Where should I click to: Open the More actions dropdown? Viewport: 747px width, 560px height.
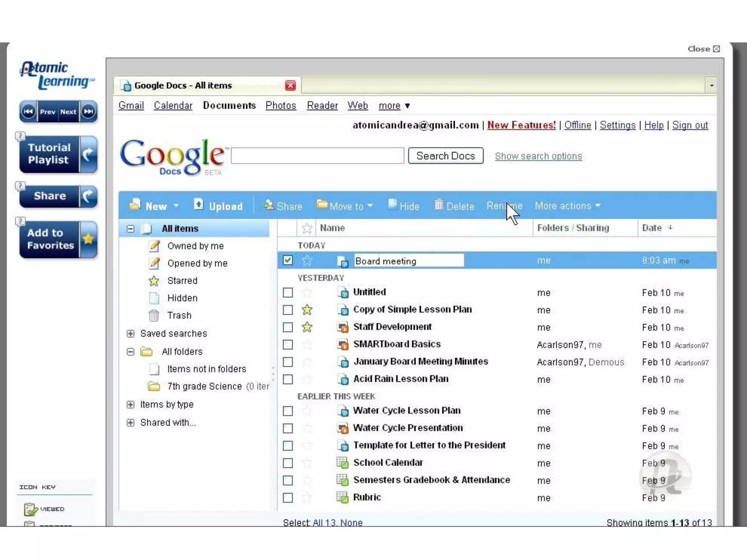(567, 206)
